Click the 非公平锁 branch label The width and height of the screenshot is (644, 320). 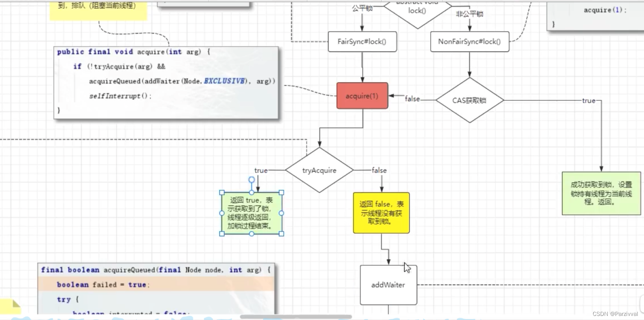tap(469, 14)
